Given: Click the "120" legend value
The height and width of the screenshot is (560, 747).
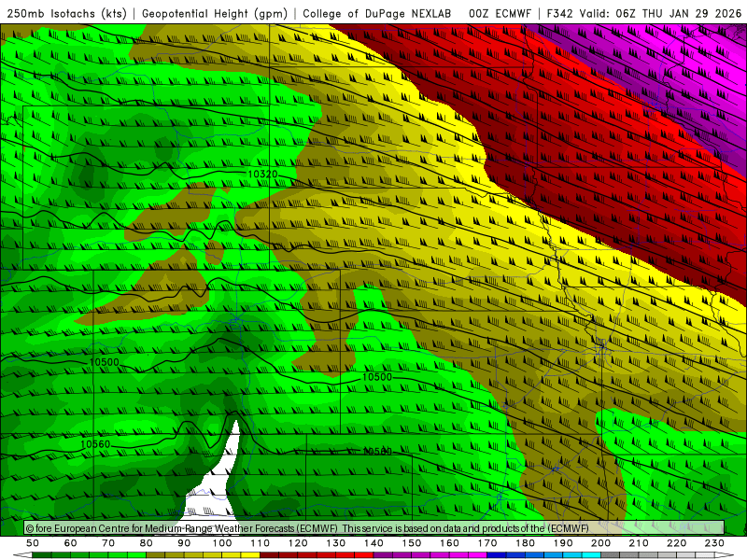Looking at the screenshot, I should click(x=298, y=543).
